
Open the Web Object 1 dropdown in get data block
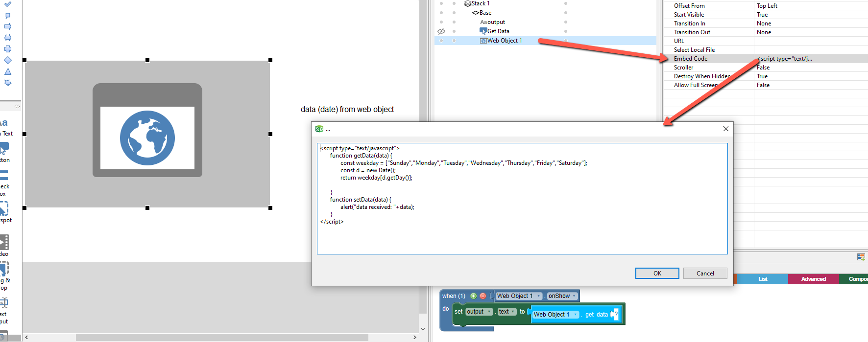point(555,315)
